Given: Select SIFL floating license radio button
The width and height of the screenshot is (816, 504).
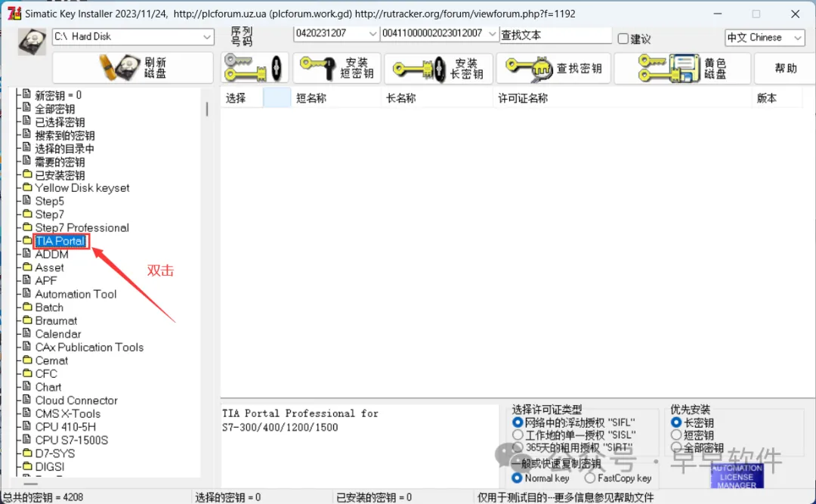Looking at the screenshot, I should (518, 422).
